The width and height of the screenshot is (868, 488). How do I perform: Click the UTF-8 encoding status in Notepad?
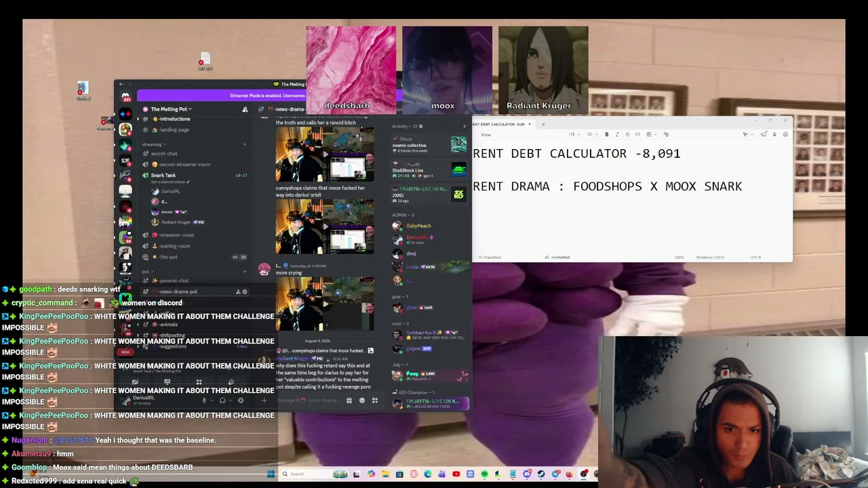click(x=756, y=258)
